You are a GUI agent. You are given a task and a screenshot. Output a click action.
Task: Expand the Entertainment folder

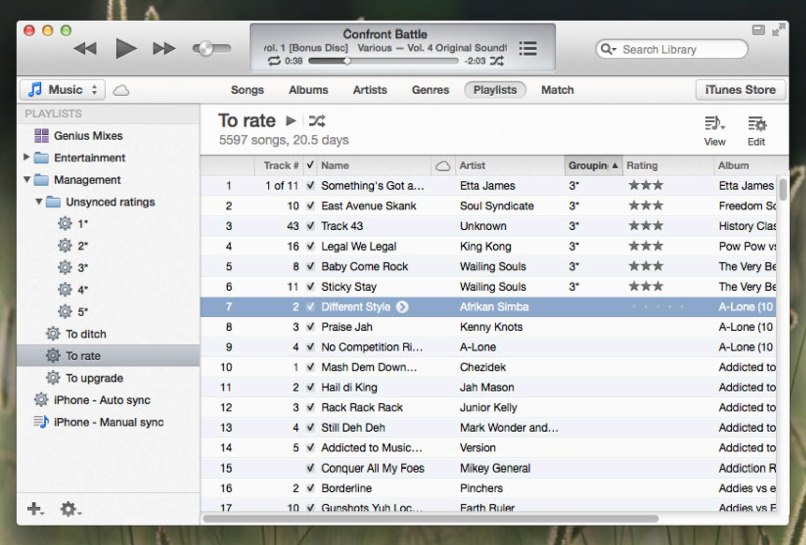coord(26,157)
